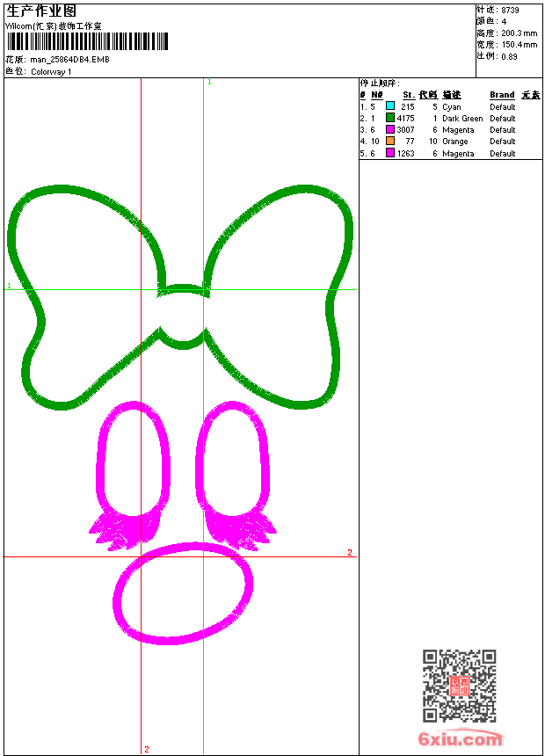The width and height of the screenshot is (545, 756).
Task: Click stitch count 77 in Orange row
Action: pyautogui.click(x=410, y=142)
